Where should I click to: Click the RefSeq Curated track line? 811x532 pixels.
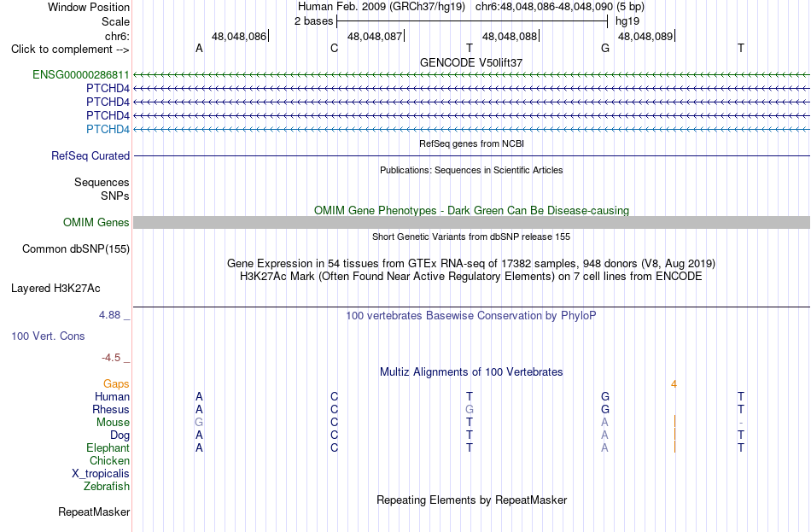pos(471,155)
